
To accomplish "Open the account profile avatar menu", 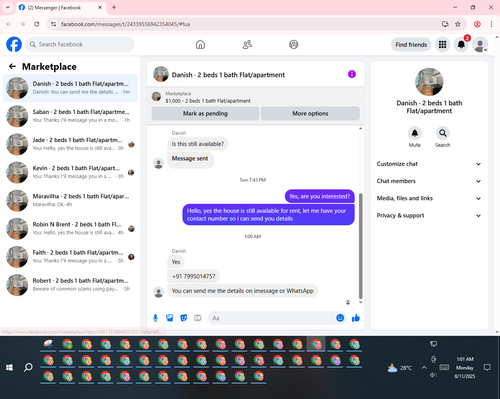I will (480, 45).
